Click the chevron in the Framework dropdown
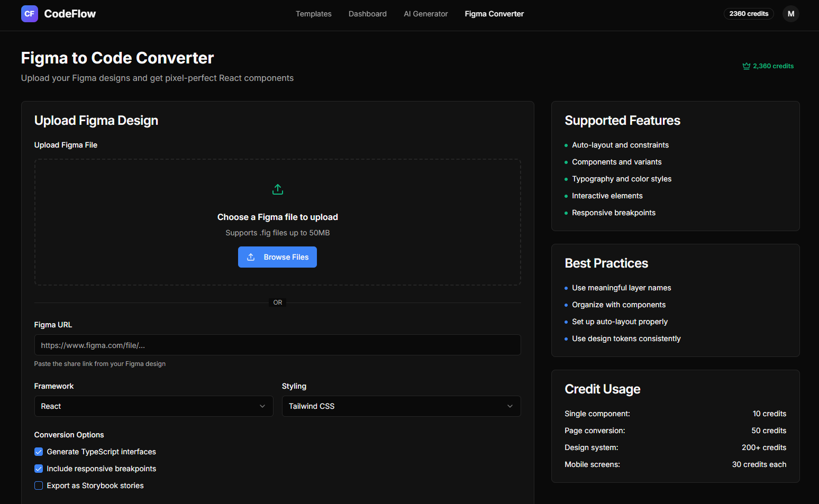This screenshot has width=819, height=504. [262, 406]
